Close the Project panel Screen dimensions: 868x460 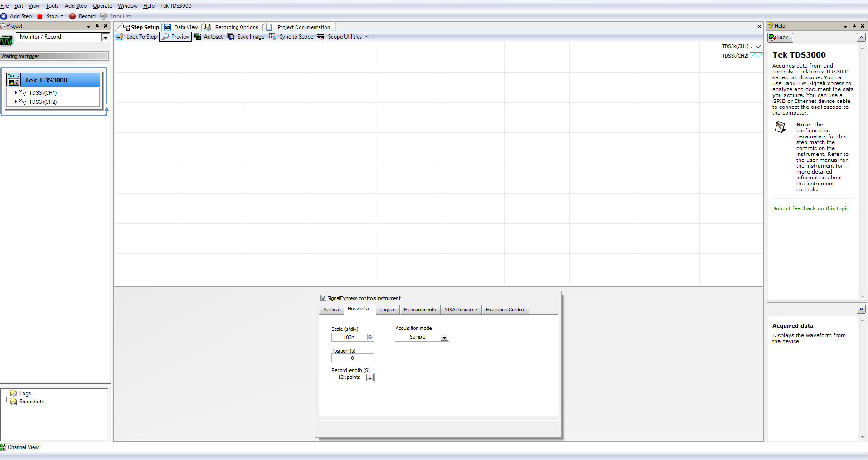106,26
